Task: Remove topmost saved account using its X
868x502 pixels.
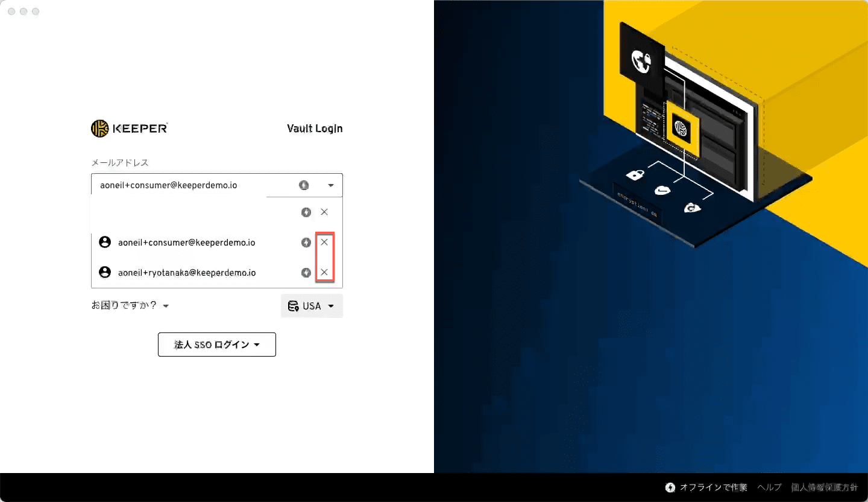Action: [324, 212]
